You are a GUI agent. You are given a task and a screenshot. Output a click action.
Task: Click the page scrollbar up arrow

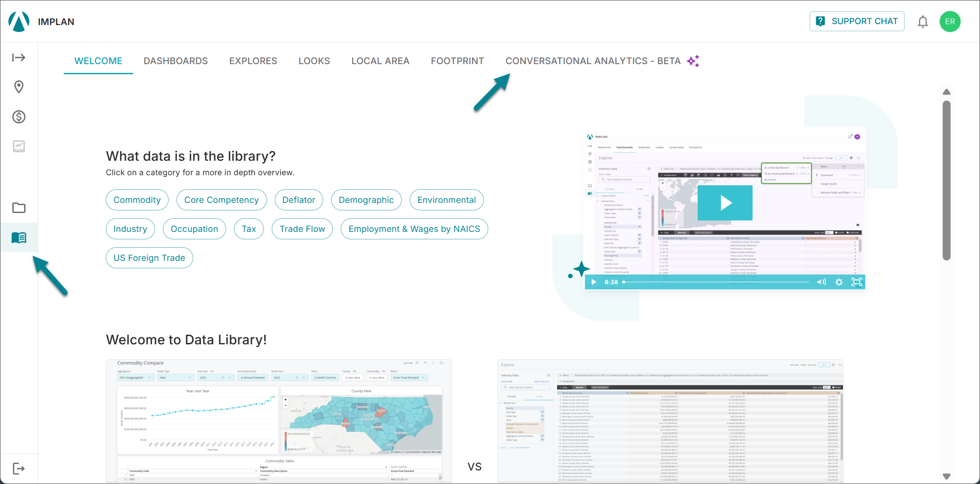(947, 92)
